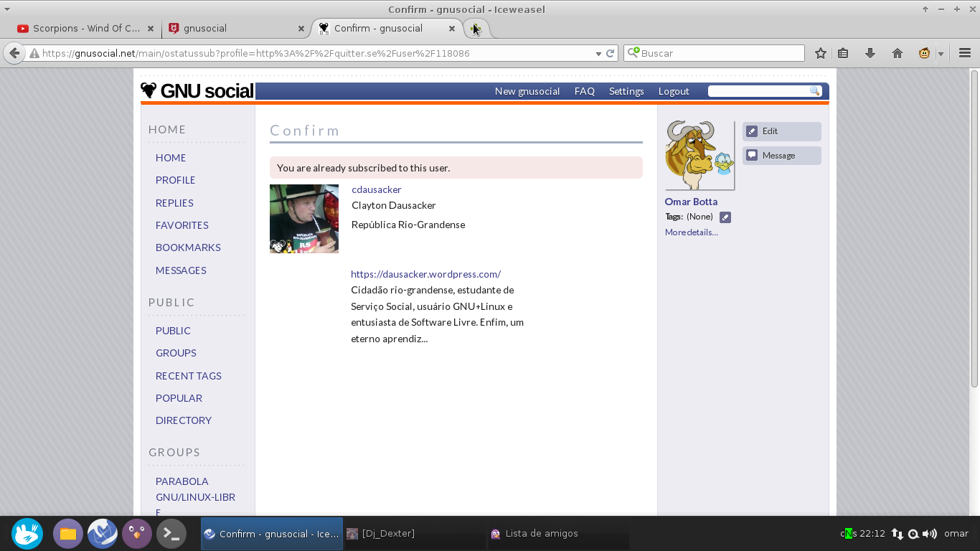The height and width of the screenshot is (551, 980).
Task: Open Settings in the site header
Action: 626,91
